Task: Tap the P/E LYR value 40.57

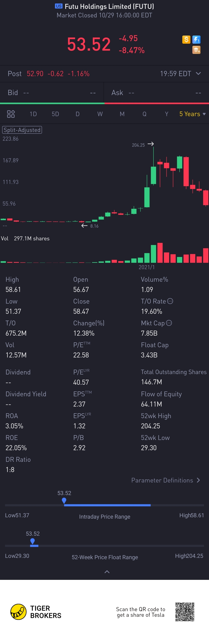Action: coord(81,382)
